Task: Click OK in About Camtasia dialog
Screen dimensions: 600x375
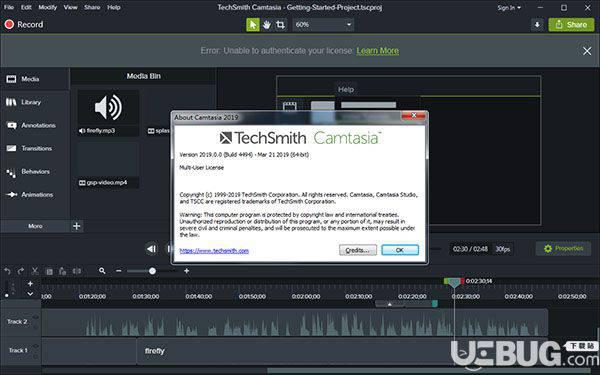Action: coord(400,250)
